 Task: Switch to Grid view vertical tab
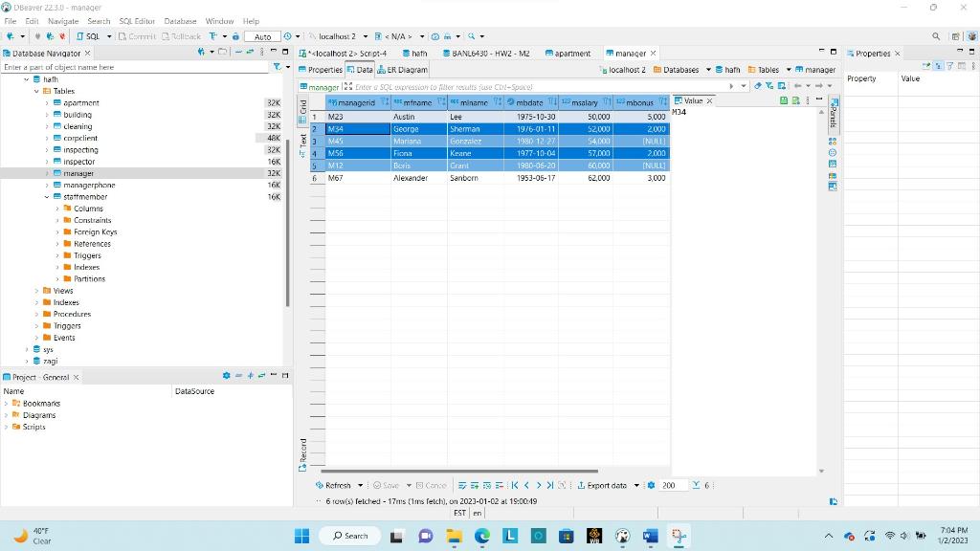click(x=303, y=111)
